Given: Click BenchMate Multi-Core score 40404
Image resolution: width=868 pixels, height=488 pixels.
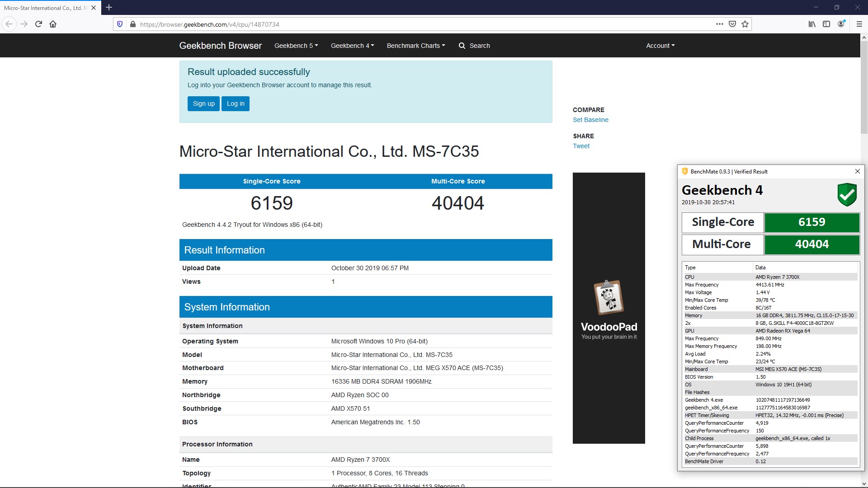Looking at the screenshot, I should 811,244.
